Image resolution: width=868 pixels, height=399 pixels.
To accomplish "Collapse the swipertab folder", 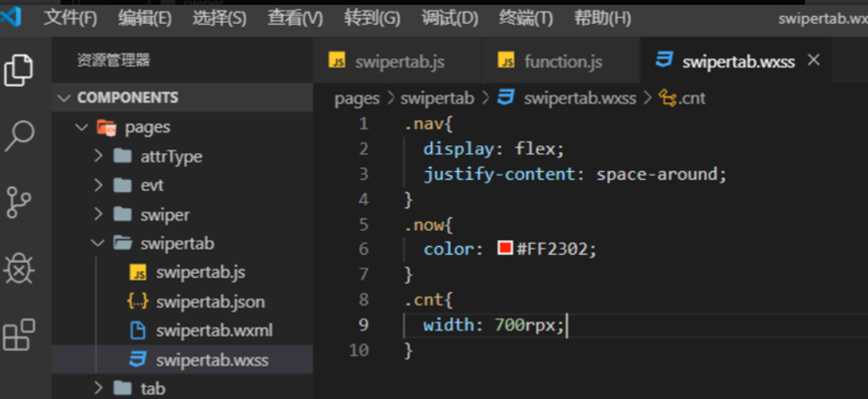I will pyautogui.click(x=99, y=244).
